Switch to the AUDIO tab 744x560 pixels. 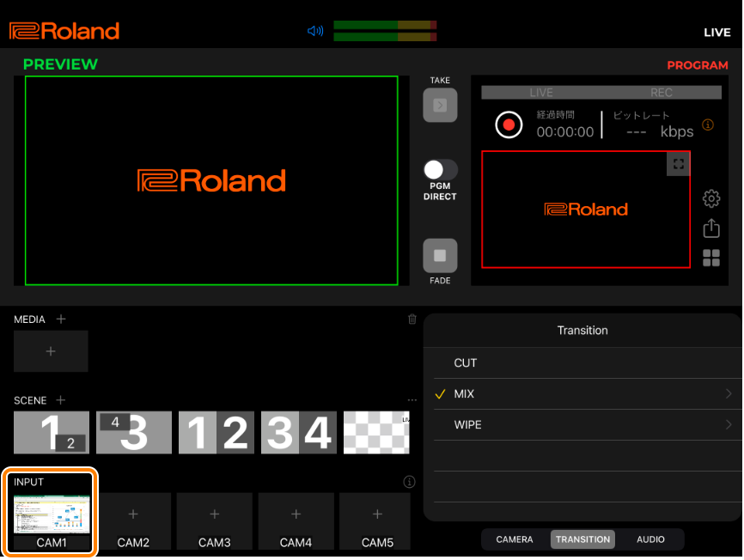[x=650, y=539]
